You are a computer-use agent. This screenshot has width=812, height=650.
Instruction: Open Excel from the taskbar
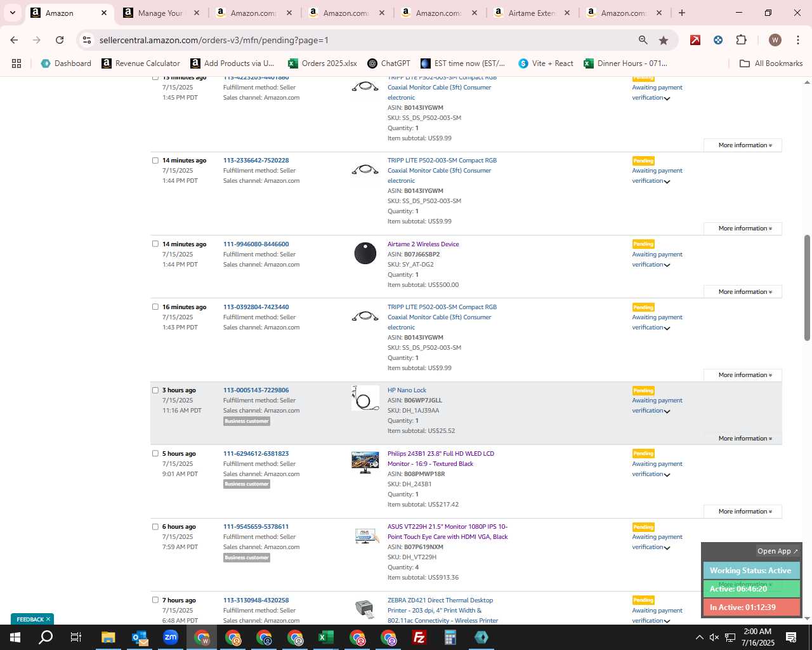tap(326, 637)
